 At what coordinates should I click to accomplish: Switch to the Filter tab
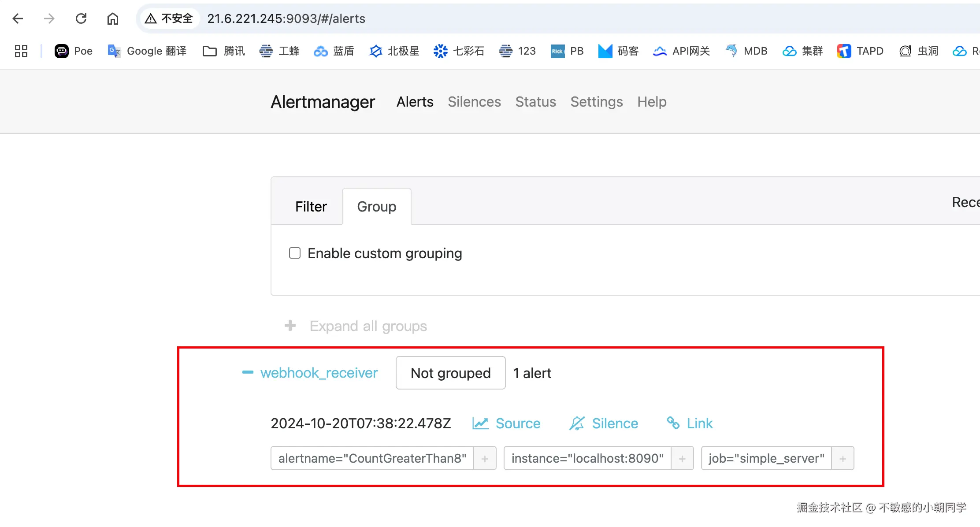(311, 207)
